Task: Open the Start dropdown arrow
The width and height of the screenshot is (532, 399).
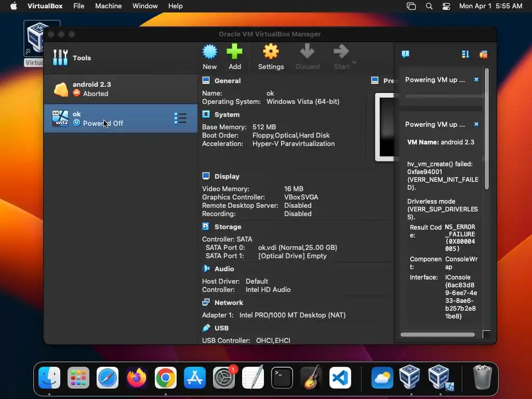Action: tap(354, 62)
